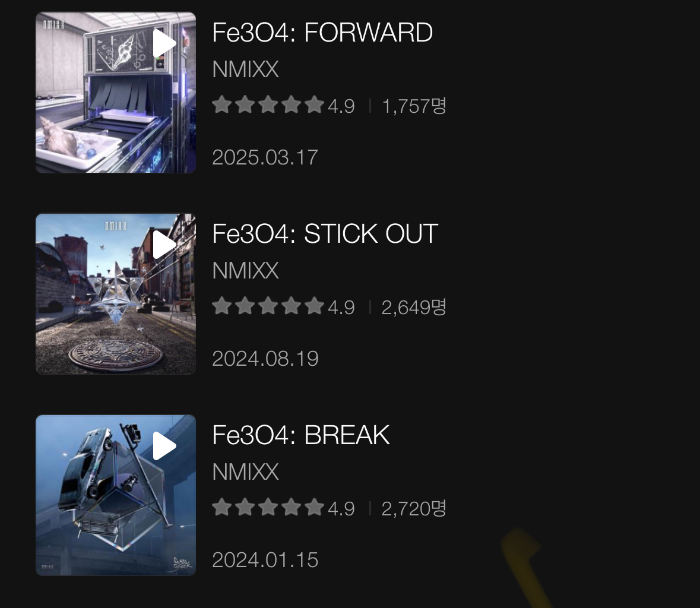The image size is (700, 608).
Task: Open the NMIXX artist link under FORWARD
Action: pos(246,69)
